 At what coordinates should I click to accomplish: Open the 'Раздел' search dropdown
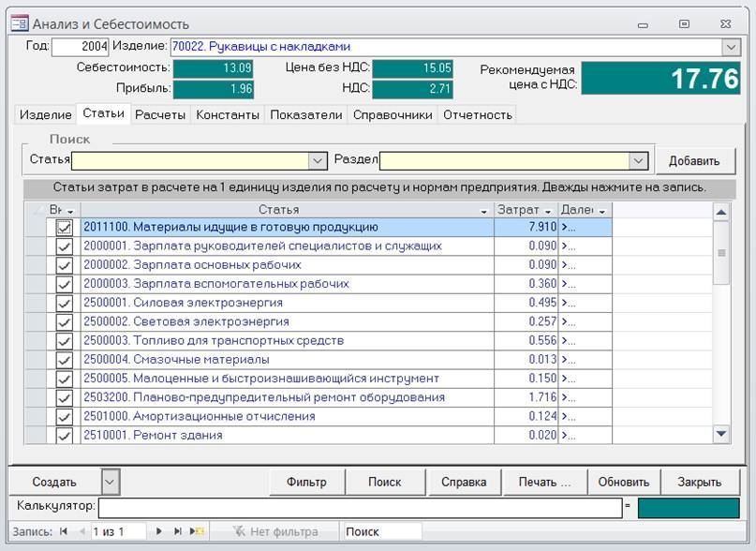tap(639, 160)
